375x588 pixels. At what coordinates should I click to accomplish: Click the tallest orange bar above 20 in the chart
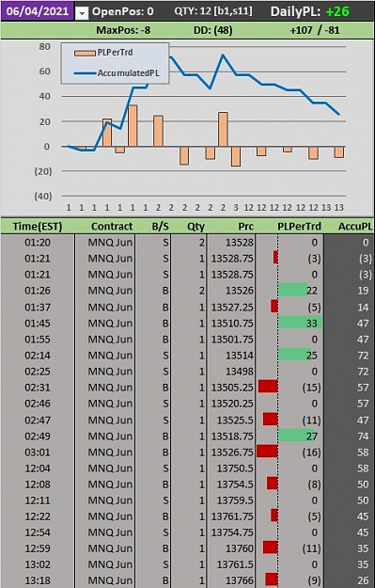133,126
